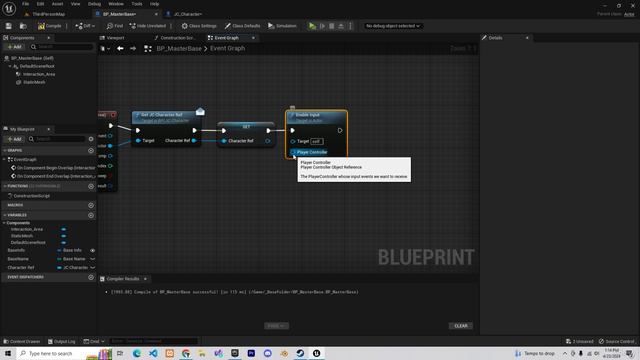Switch to the ThirdPersonMap tab
Screen dimensions: 640x360
click(49, 14)
